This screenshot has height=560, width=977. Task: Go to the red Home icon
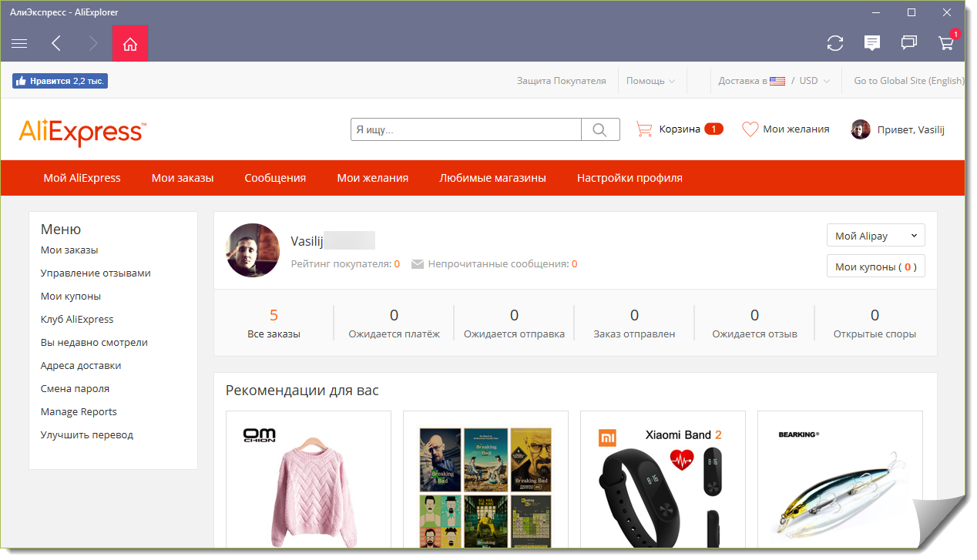(129, 44)
